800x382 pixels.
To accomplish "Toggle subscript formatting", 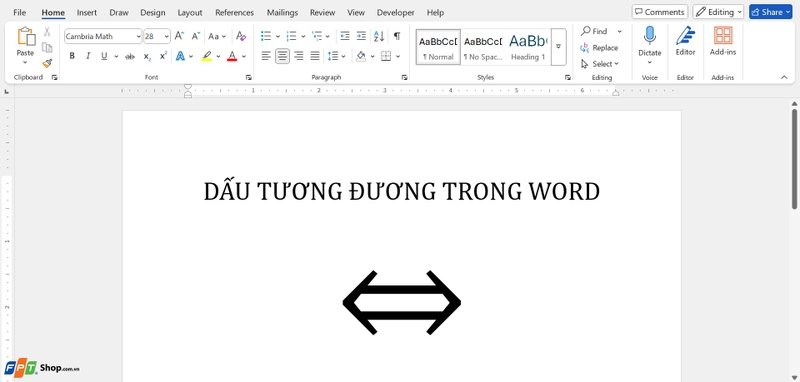I will 147,56.
